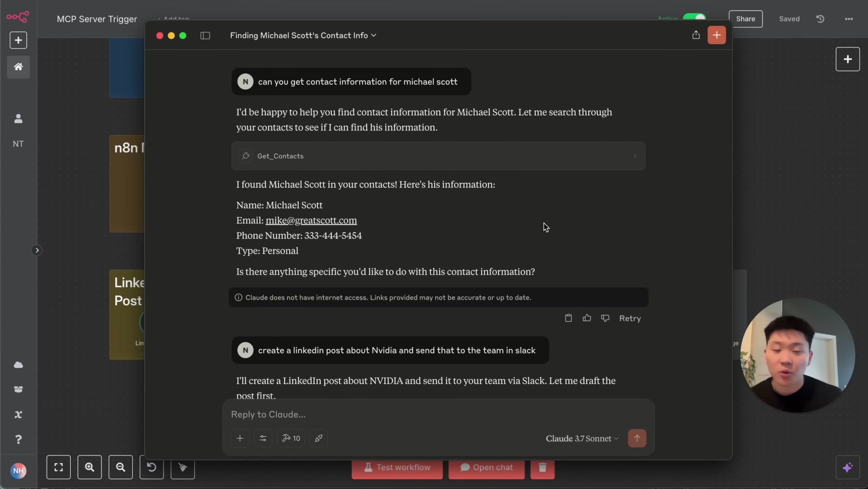The width and height of the screenshot is (868, 489).
Task: Click the message about michael scott contact
Action: 351,82
